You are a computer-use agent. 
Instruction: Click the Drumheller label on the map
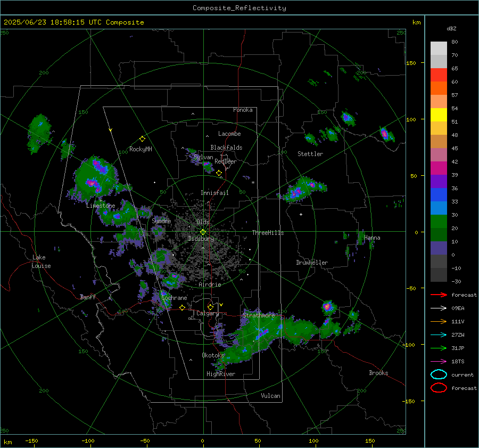pyautogui.click(x=312, y=263)
